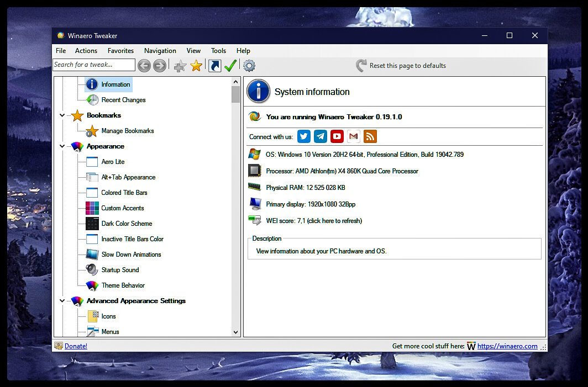
Task: Click the monitor icon beside Primary display
Action: pyautogui.click(x=255, y=204)
